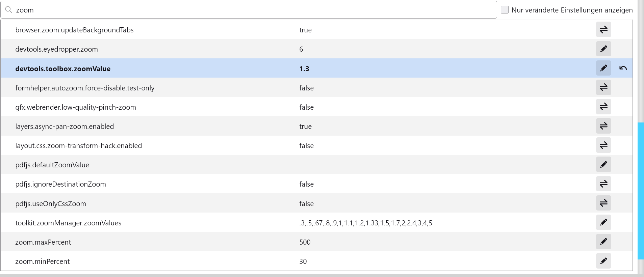Toggle gfx.webrender.low-quality-pinch-zoom setting
Screen dimensions: 644x277
click(x=603, y=107)
